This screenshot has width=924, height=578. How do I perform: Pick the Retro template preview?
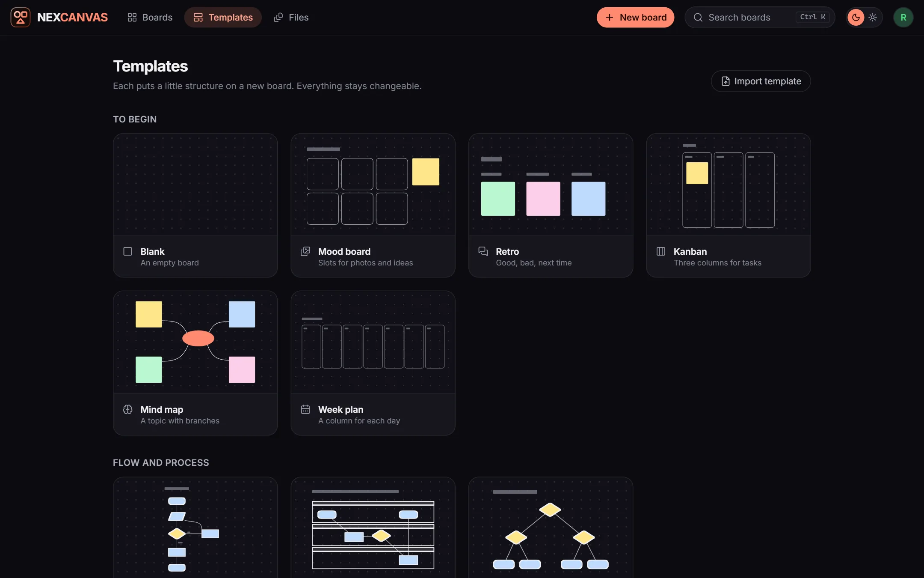[551, 184]
